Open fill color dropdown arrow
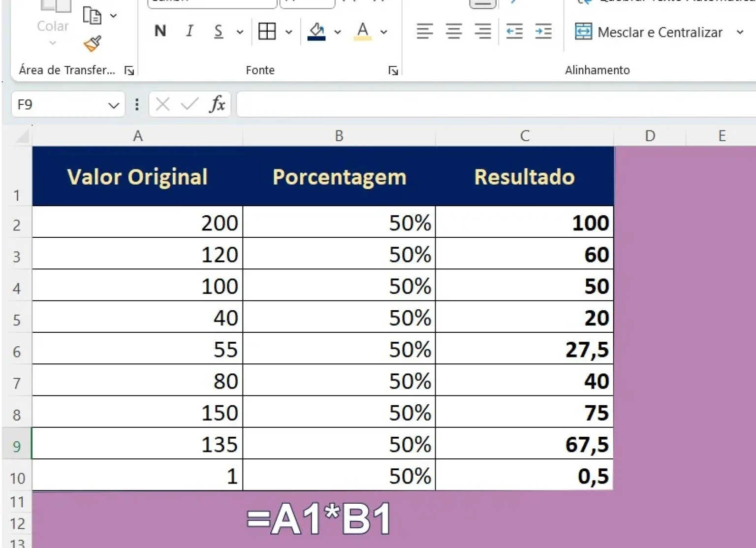Image resolution: width=756 pixels, height=548 pixels. point(337,32)
